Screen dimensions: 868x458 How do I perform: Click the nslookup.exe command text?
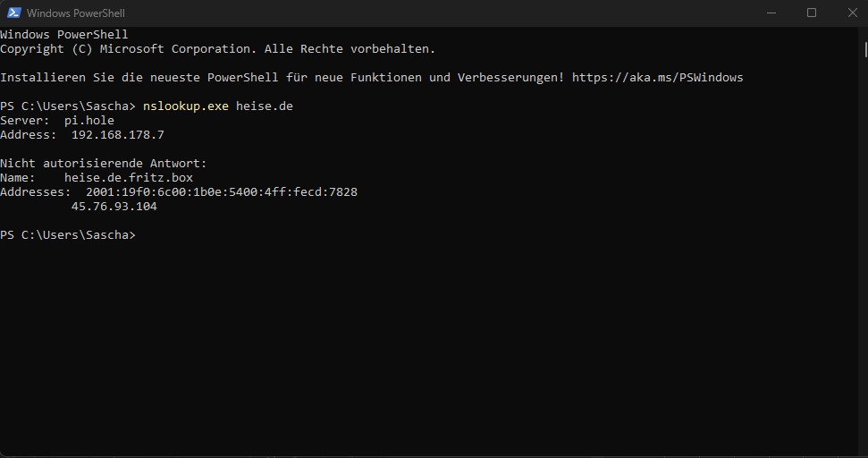click(x=185, y=106)
